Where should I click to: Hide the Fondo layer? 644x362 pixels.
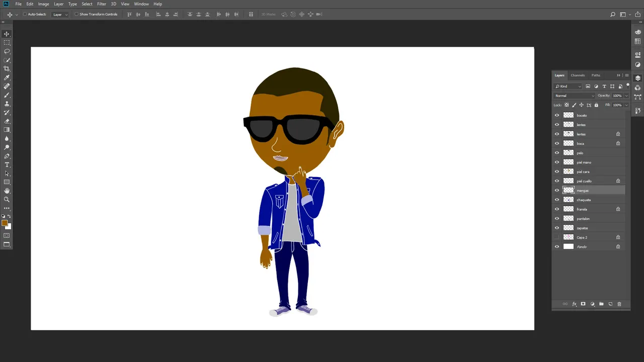click(x=557, y=247)
